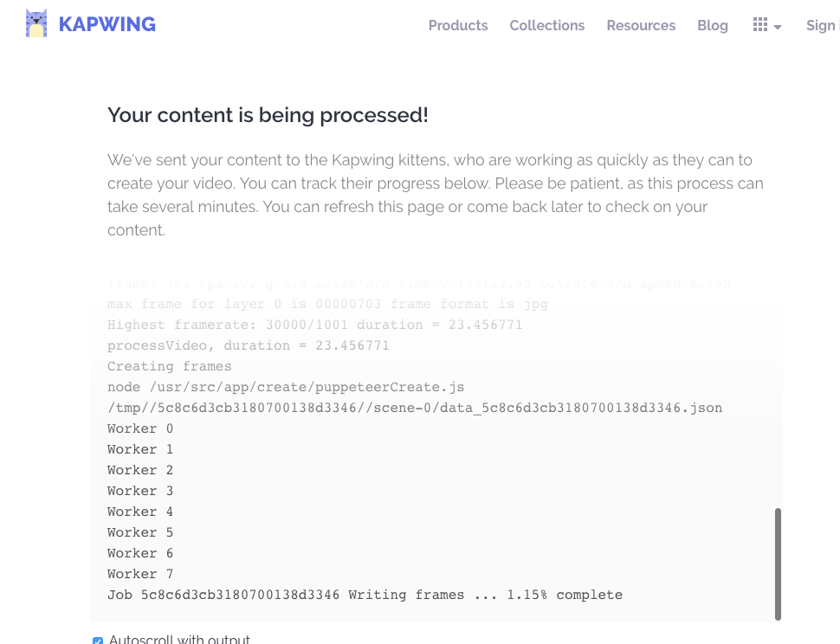Click the Sign In button
The width and height of the screenshot is (840, 644).
pyautogui.click(x=822, y=26)
